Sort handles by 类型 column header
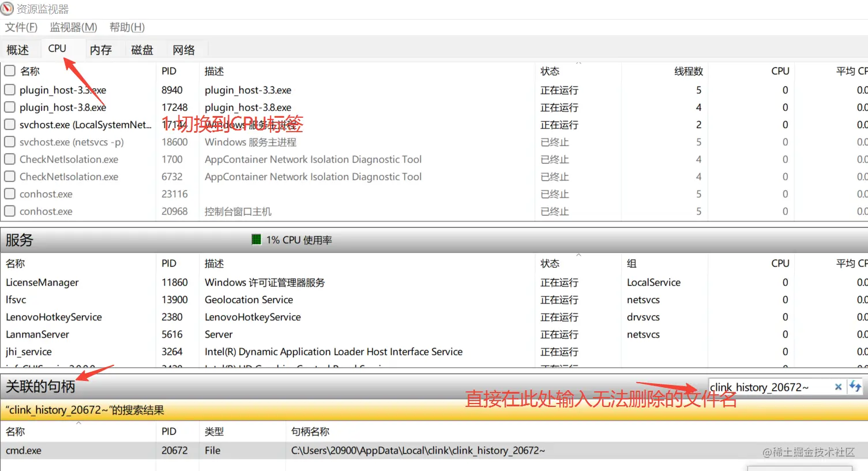 [x=214, y=431]
